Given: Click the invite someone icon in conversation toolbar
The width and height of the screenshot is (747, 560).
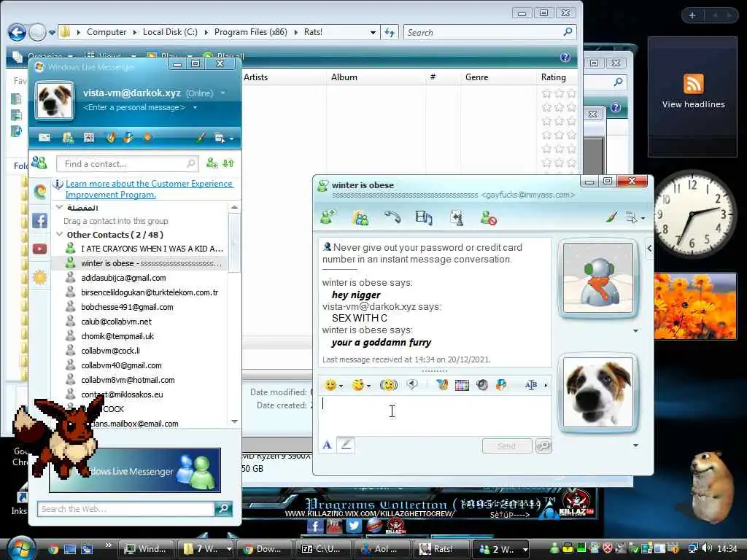Looking at the screenshot, I should (x=328, y=217).
